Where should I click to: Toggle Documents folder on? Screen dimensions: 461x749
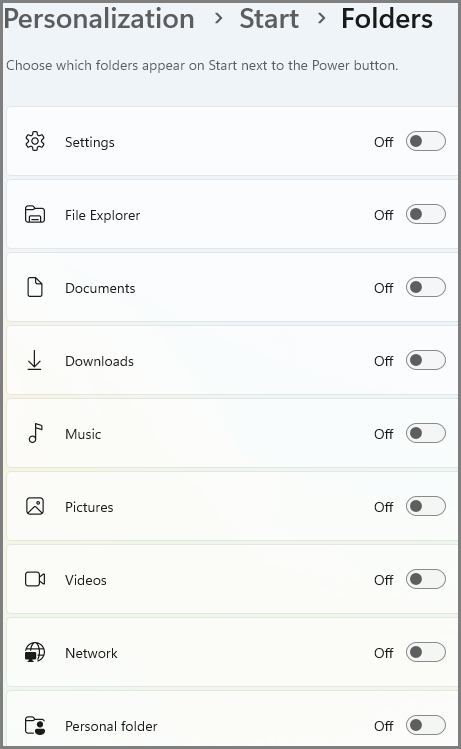coord(426,288)
